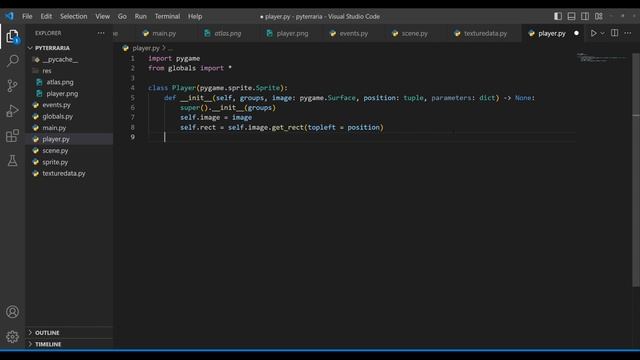Image resolution: width=640 pixels, height=360 pixels.
Task: Open the Edit menu
Action: [x=46, y=16]
